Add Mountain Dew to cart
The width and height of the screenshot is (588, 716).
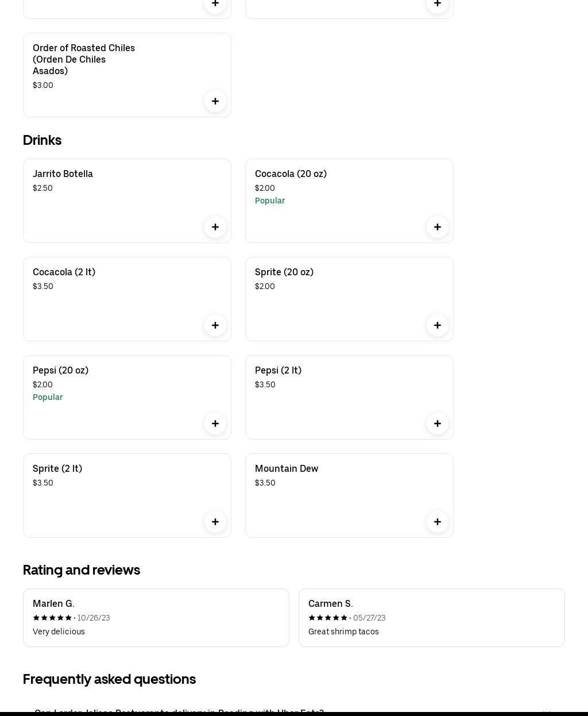(438, 522)
